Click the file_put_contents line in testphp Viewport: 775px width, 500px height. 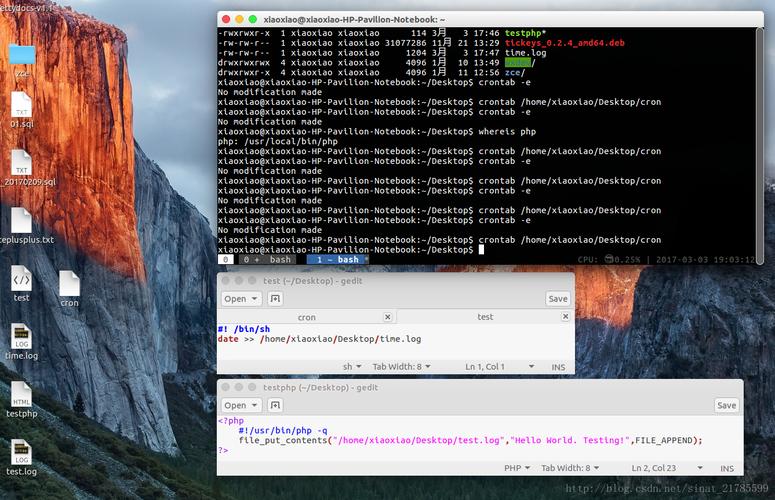[471, 440]
